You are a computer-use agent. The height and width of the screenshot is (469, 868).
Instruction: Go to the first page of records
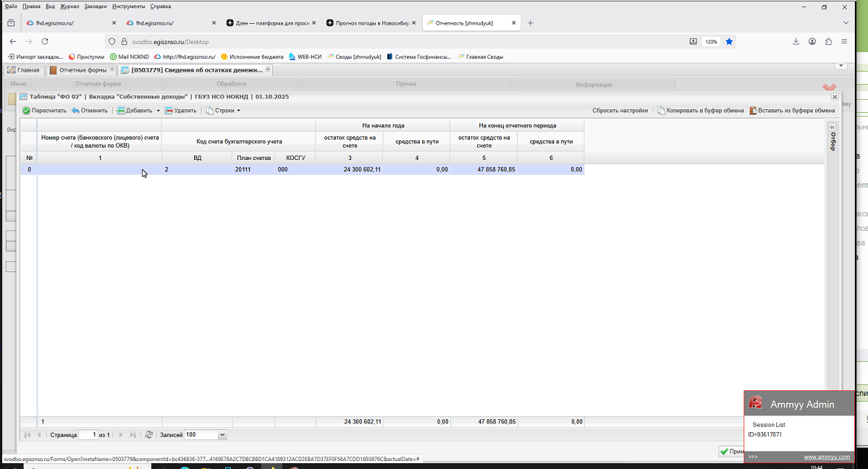(27, 435)
